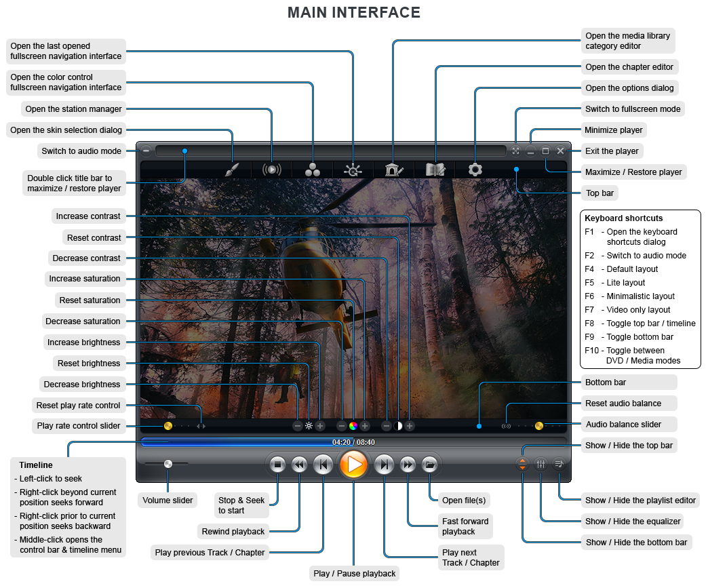
Task: Open the last fullscreen navigation interface icon
Action: (353, 170)
